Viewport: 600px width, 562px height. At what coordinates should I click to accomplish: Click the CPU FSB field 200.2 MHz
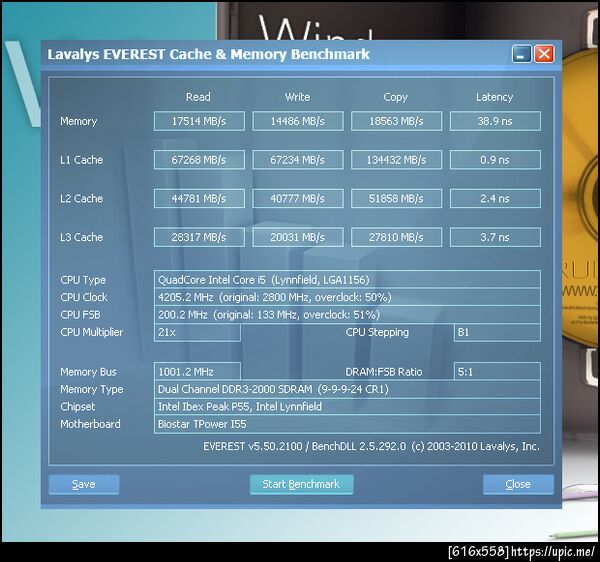click(347, 315)
